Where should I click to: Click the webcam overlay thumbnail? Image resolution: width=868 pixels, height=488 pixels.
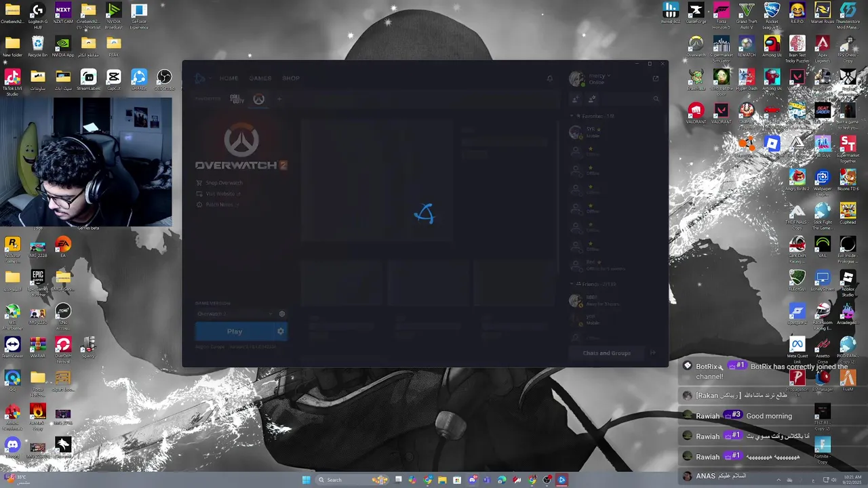(86, 162)
